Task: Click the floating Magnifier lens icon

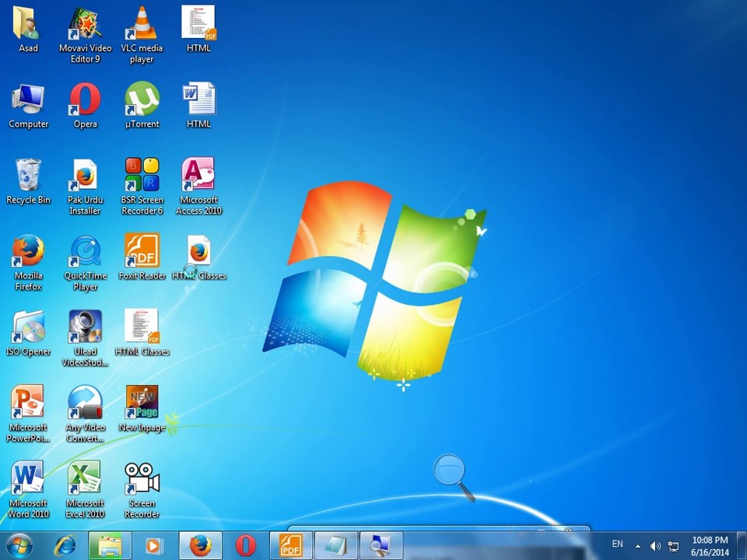Action: [x=454, y=477]
